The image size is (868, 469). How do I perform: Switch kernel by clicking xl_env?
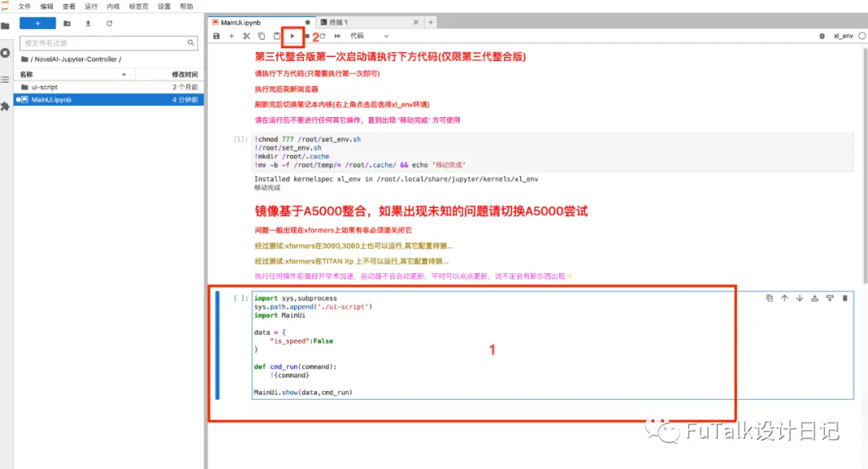coord(843,36)
